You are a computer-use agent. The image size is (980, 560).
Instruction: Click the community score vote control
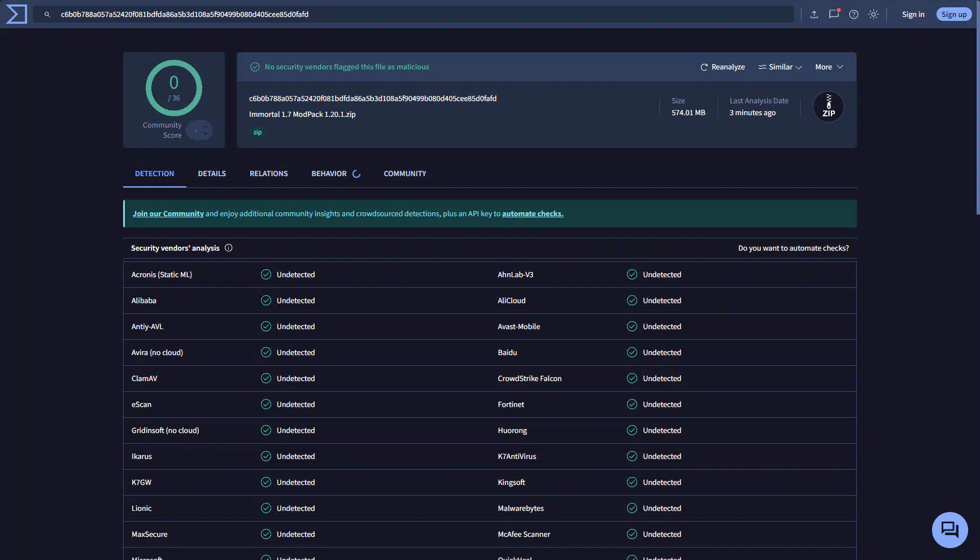pyautogui.click(x=199, y=130)
